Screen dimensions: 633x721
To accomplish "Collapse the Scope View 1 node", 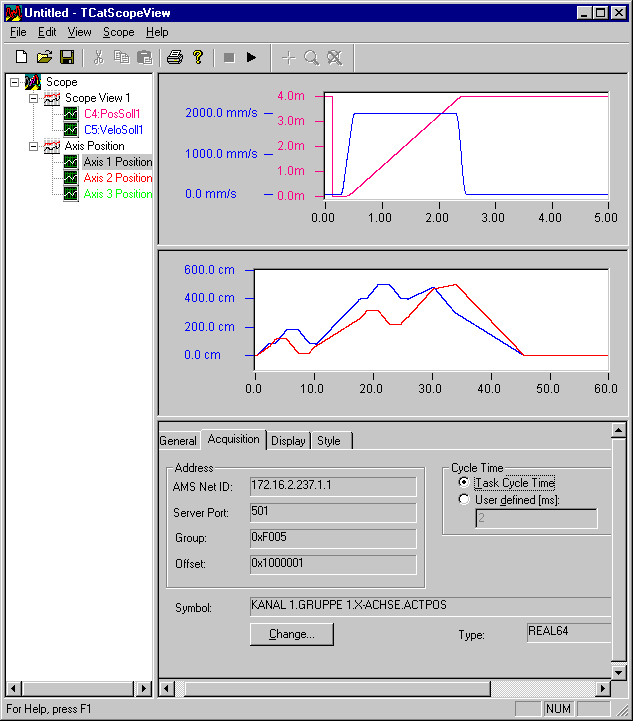I will (x=34, y=98).
